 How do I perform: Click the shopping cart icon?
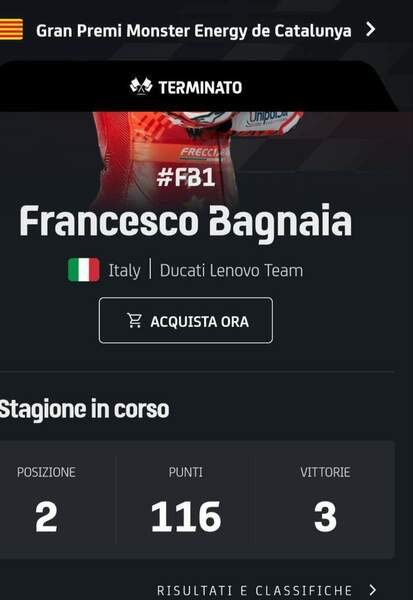pyautogui.click(x=134, y=320)
